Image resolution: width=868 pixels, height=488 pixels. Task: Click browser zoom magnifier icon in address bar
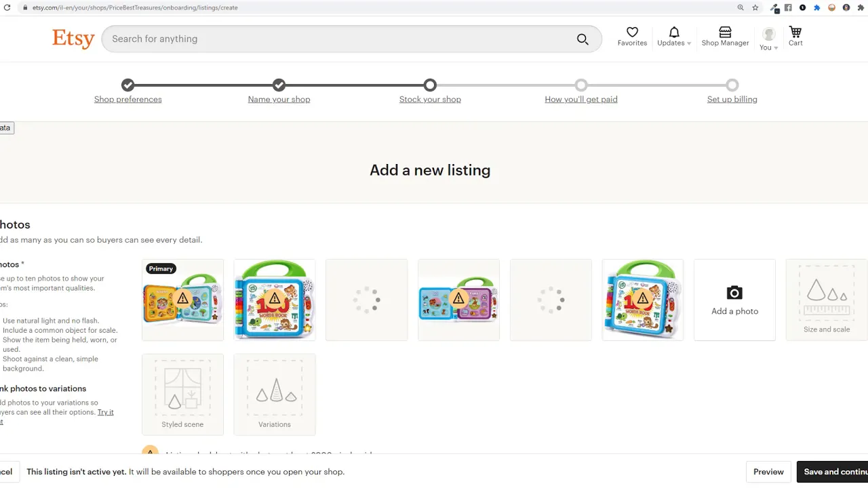741,7
